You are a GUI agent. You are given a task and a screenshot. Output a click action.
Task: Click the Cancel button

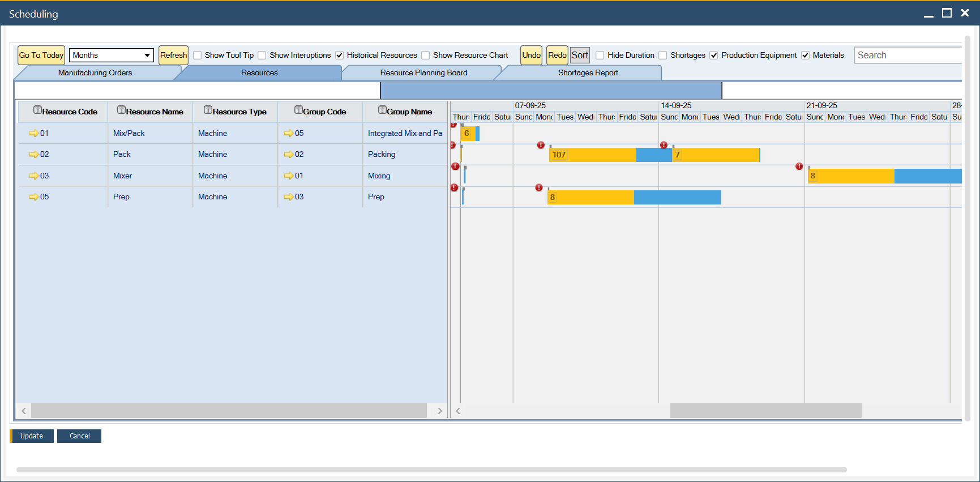(79, 436)
